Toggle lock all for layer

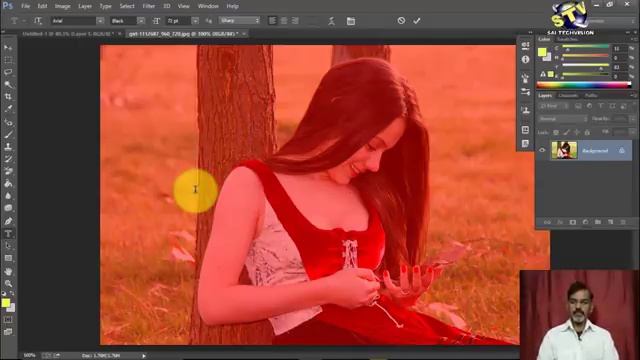pos(587,132)
